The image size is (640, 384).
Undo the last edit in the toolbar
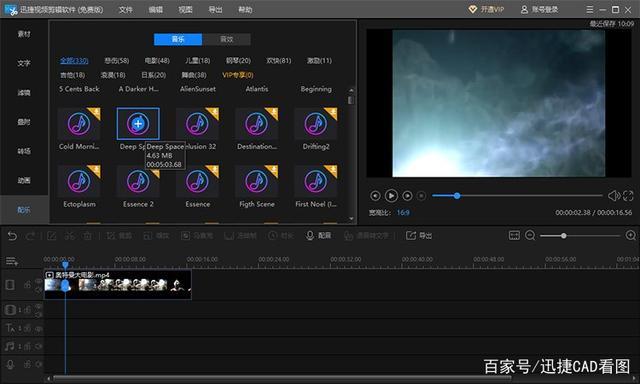(x=12, y=235)
